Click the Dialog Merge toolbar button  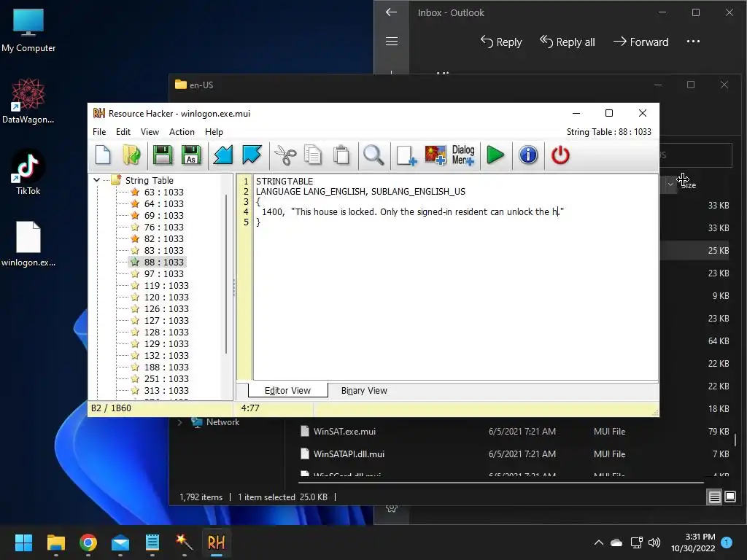[463, 155]
